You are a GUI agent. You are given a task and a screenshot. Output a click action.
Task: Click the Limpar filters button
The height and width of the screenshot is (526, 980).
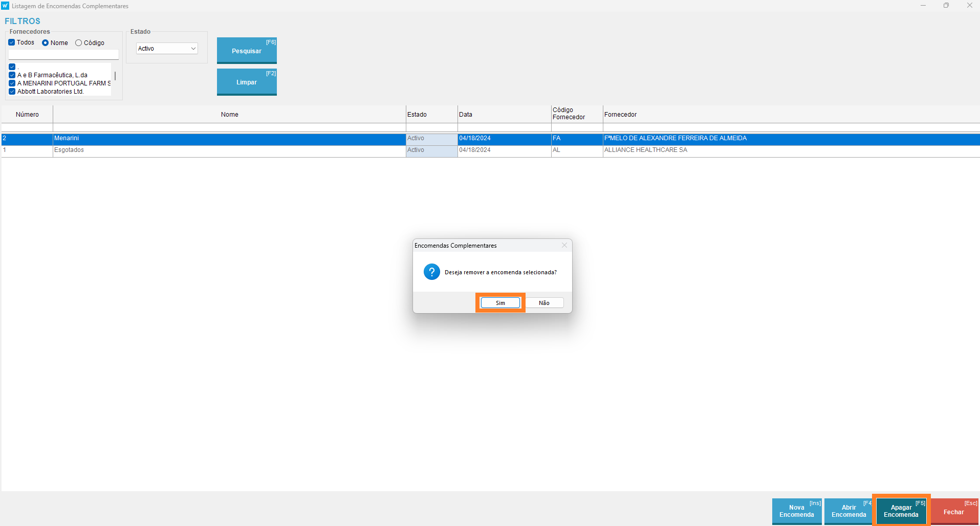click(247, 82)
